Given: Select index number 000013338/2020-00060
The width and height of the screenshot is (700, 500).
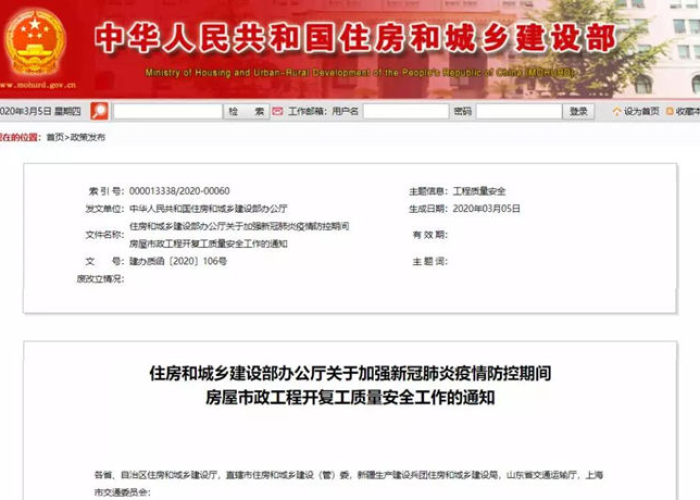Looking at the screenshot, I should 179,191.
